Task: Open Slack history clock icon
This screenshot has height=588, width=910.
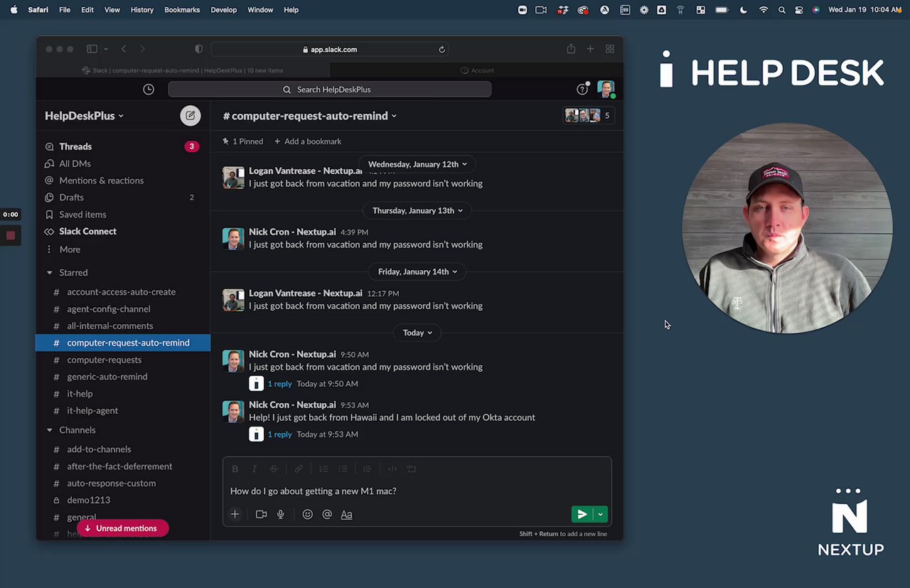Action: point(149,90)
